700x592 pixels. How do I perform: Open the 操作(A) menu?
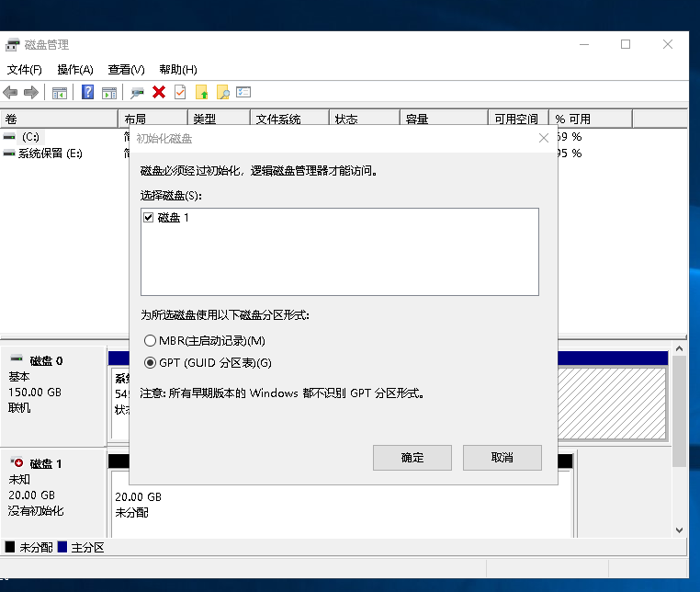[75, 70]
